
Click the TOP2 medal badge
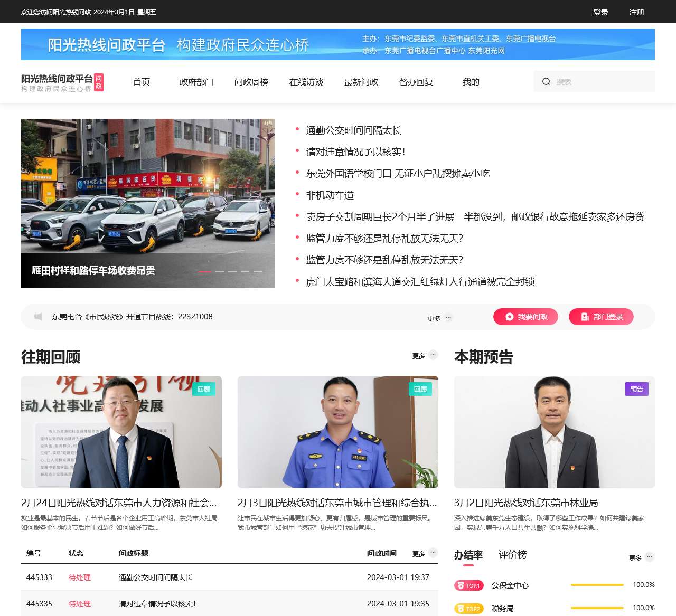[x=468, y=609]
